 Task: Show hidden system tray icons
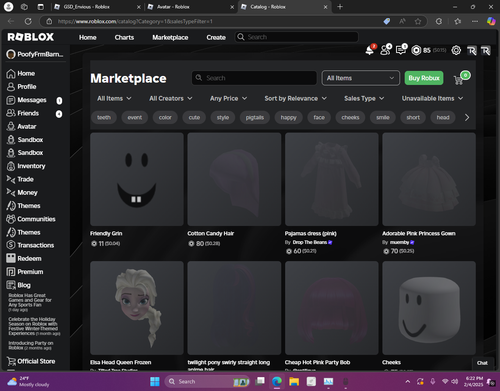pyautogui.click(x=407, y=381)
